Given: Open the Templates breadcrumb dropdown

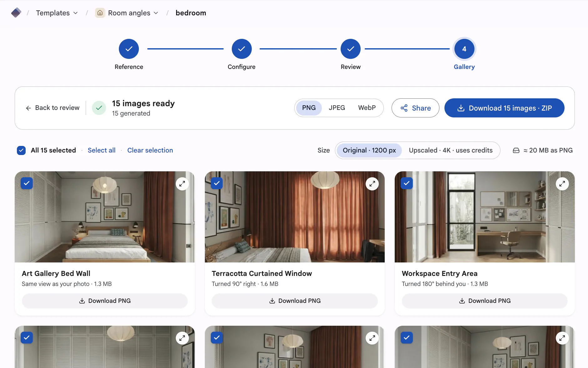Looking at the screenshot, I should click(57, 13).
